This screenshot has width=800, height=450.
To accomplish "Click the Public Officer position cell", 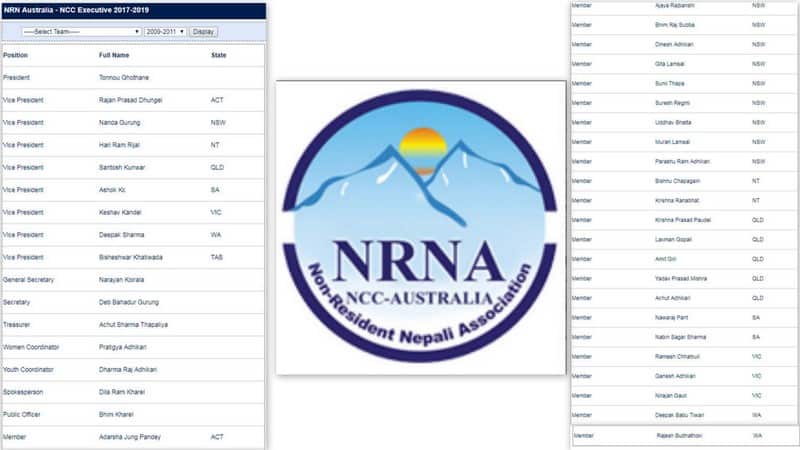I will coord(21,414).
